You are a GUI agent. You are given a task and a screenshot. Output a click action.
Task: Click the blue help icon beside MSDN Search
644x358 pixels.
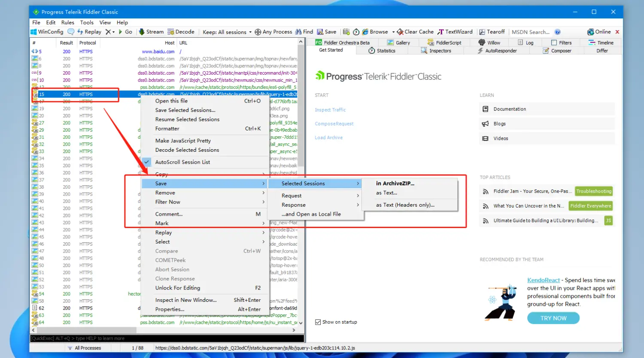click(557, 32)
